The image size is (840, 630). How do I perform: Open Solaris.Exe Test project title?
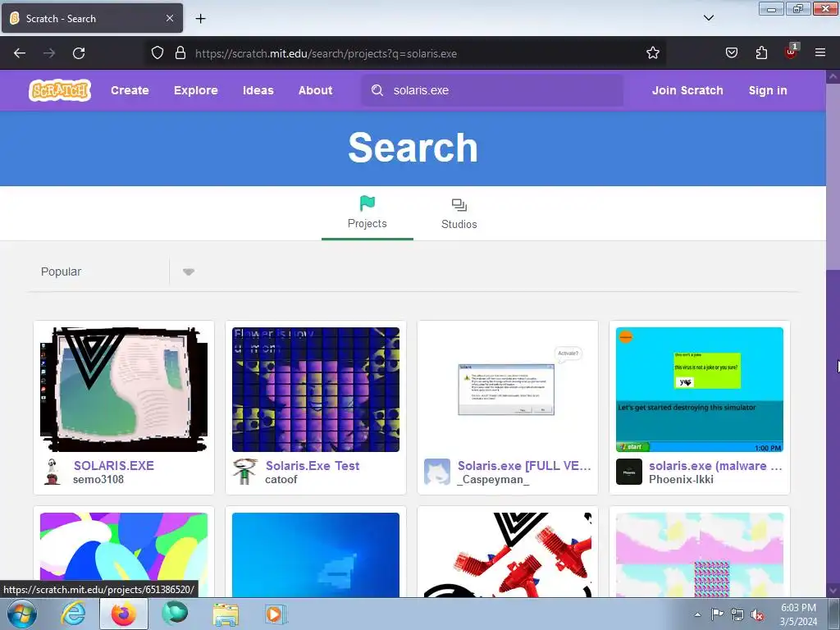(x=313, y=466)
